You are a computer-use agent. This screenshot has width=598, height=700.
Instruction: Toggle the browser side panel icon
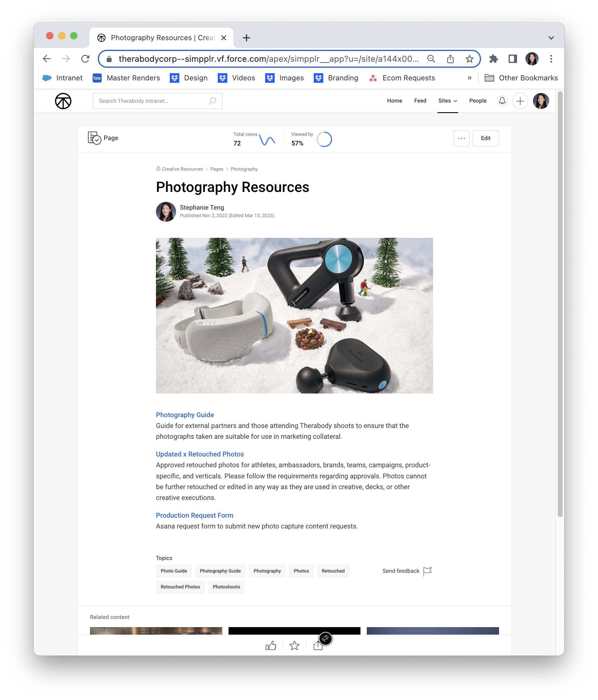[513, 59]
